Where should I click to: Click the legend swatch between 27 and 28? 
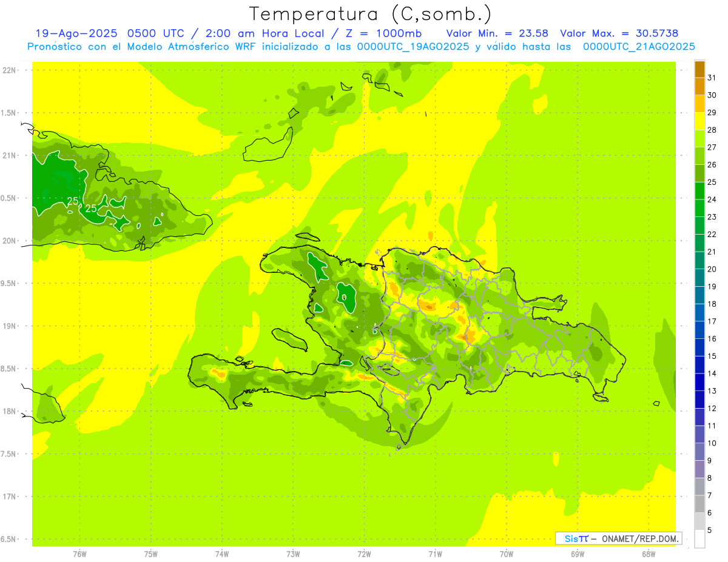[x=699, y=138]
